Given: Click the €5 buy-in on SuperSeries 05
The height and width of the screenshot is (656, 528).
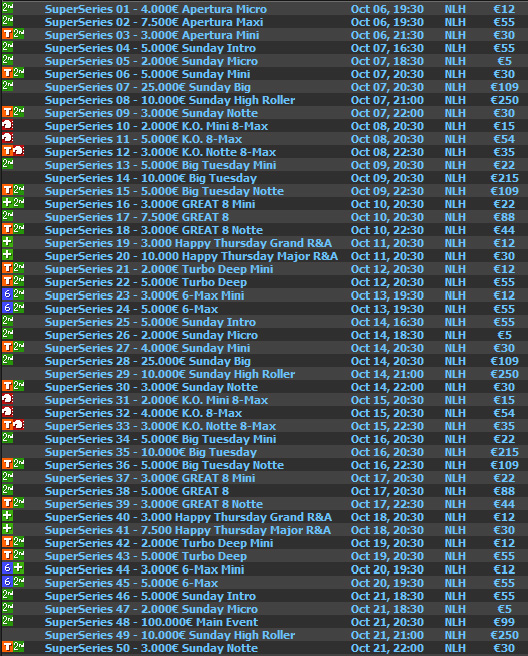Looking at the screenshot, I should coord(504,61).
